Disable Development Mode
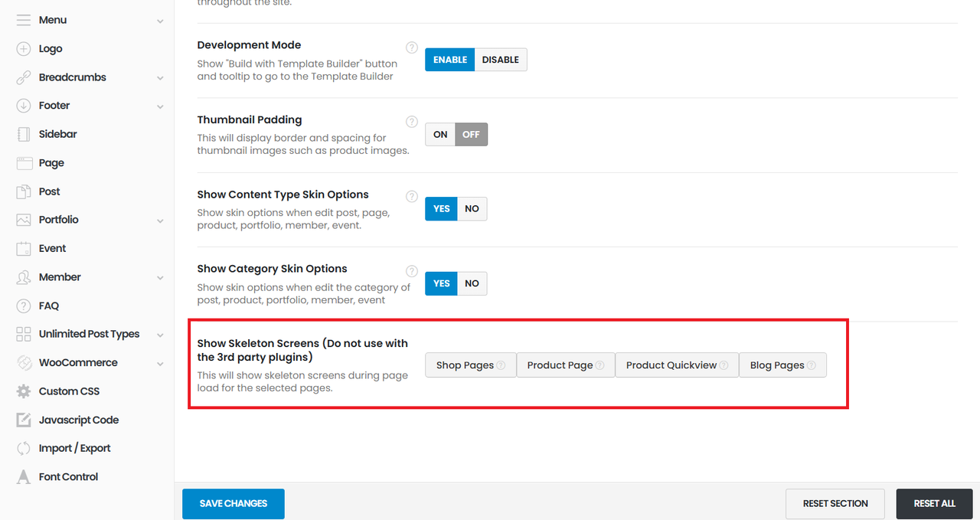The image size is (980, 520). pos(501,60)
